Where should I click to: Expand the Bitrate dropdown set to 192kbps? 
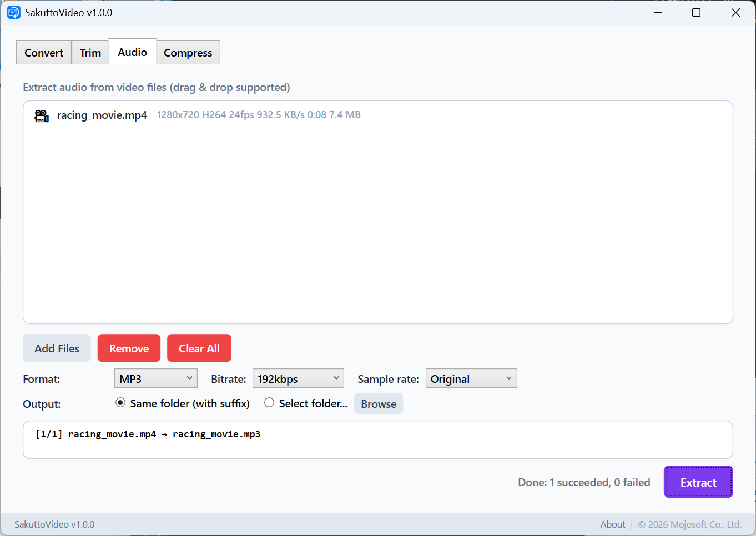point(298,378)
